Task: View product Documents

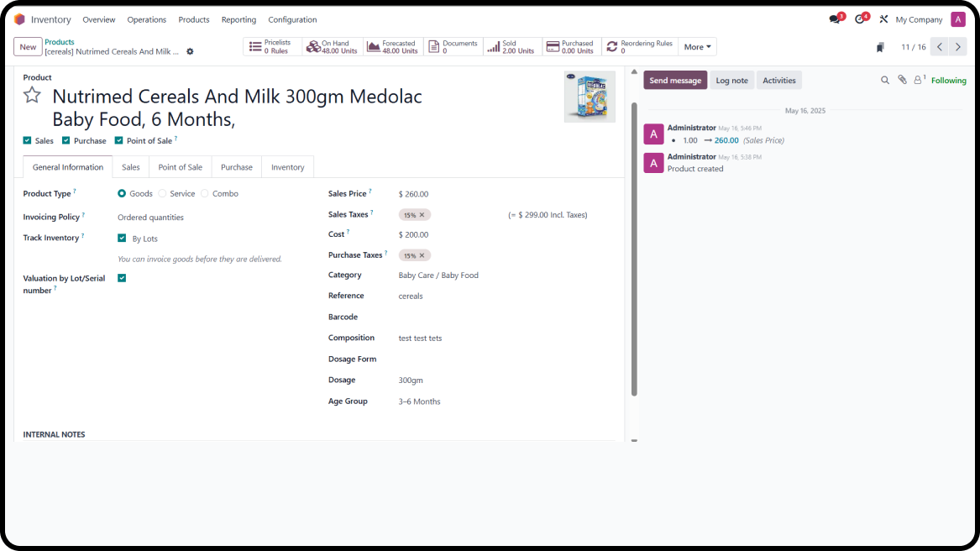Action: click(x=452, y=46)
